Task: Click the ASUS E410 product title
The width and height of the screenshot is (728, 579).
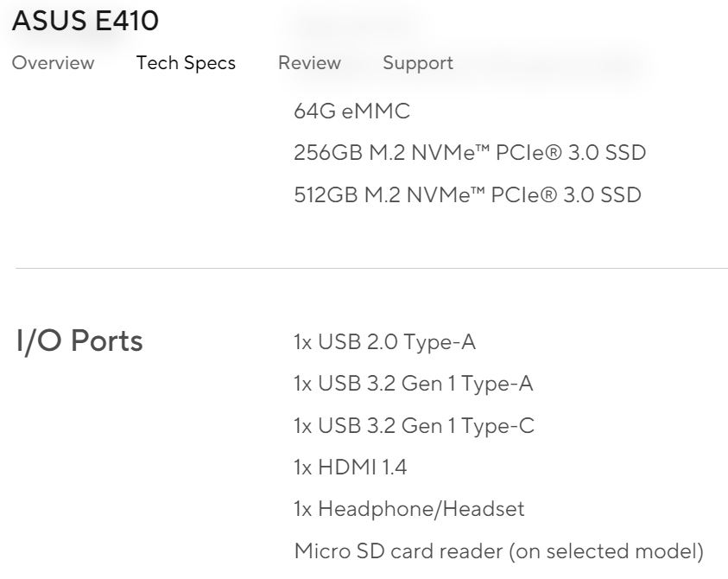Action: (x=85, y=21)
